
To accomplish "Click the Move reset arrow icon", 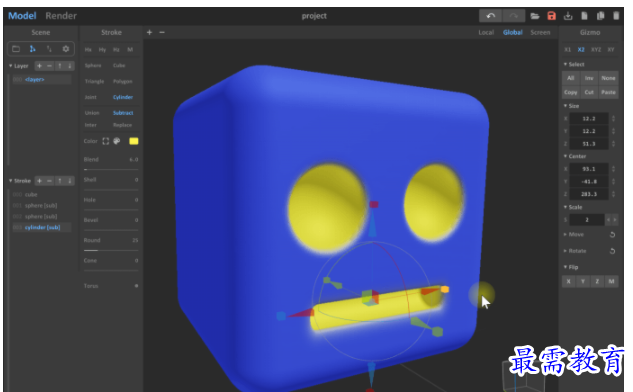I will [x=612, y=235].
